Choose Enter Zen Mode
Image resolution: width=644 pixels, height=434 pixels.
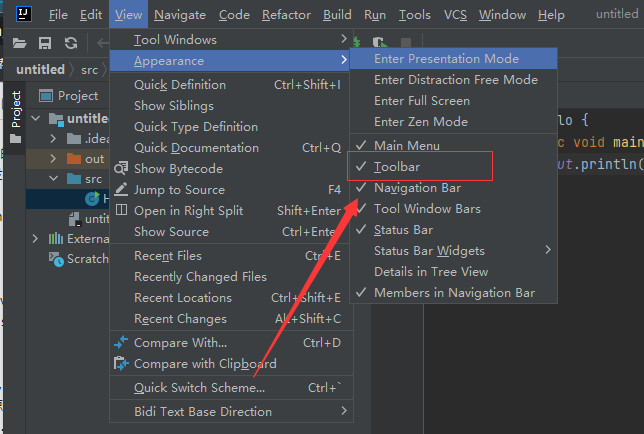(x=453, y=122)
